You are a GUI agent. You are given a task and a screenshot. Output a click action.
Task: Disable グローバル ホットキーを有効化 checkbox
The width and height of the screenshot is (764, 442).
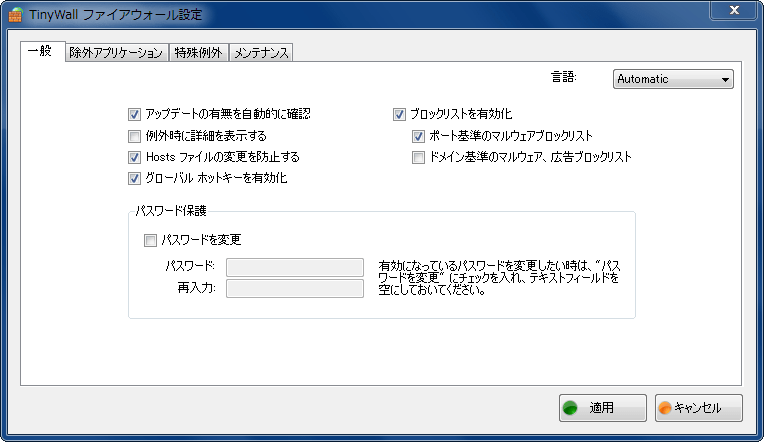pyautogui.click(x=134, y=178)
